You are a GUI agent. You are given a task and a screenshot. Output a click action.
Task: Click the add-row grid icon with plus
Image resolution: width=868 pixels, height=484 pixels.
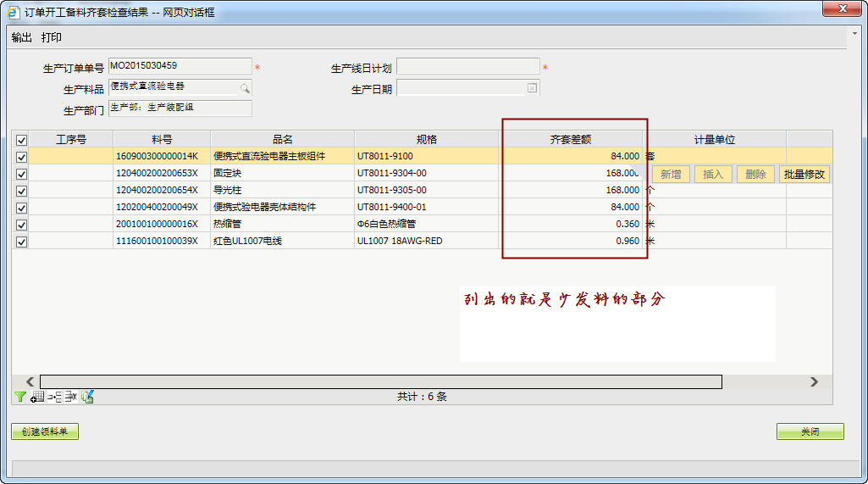click(37, 397)
